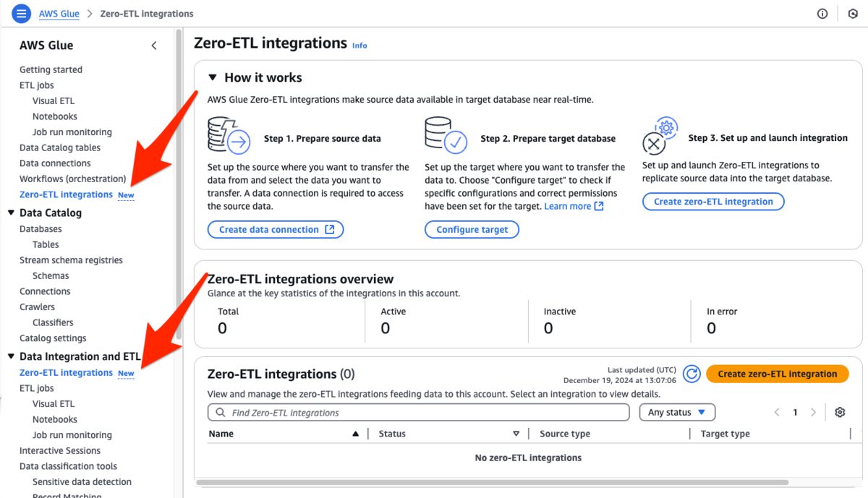Collapse Data Integration and ETL group
The image size is (868, 498).
[x=11, y=356]
